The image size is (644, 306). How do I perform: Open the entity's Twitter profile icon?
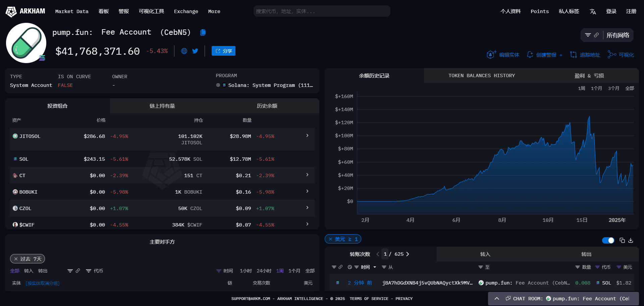195,51
